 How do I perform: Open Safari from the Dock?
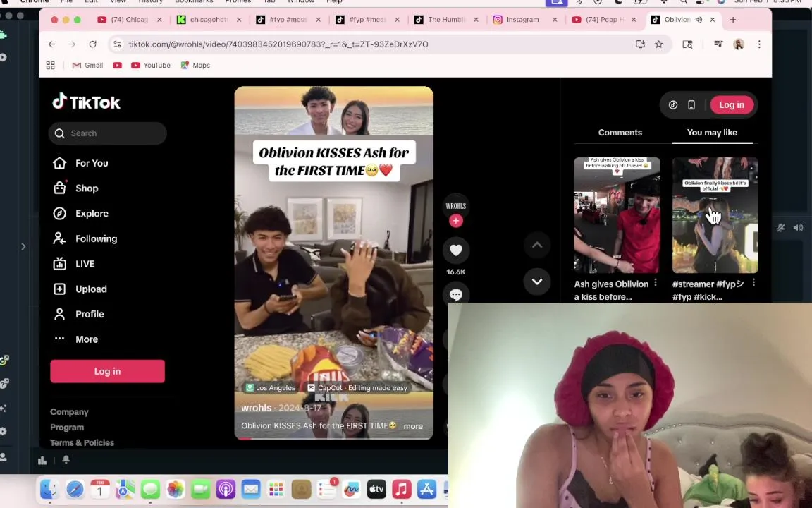[x=75, y=490]
